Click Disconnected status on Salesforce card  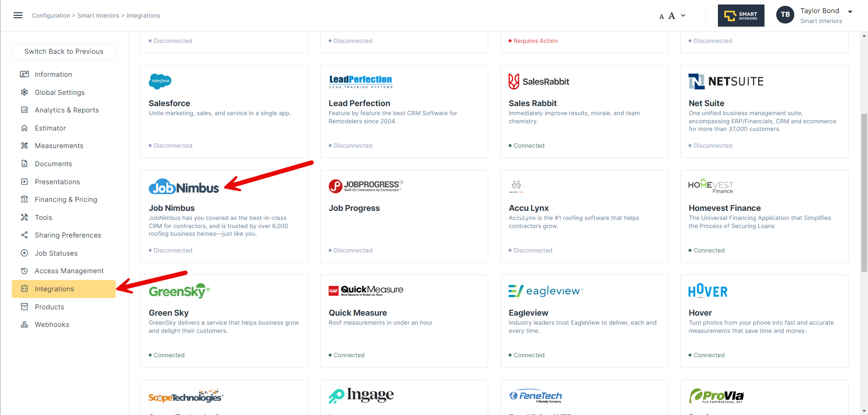pos(173,145)
